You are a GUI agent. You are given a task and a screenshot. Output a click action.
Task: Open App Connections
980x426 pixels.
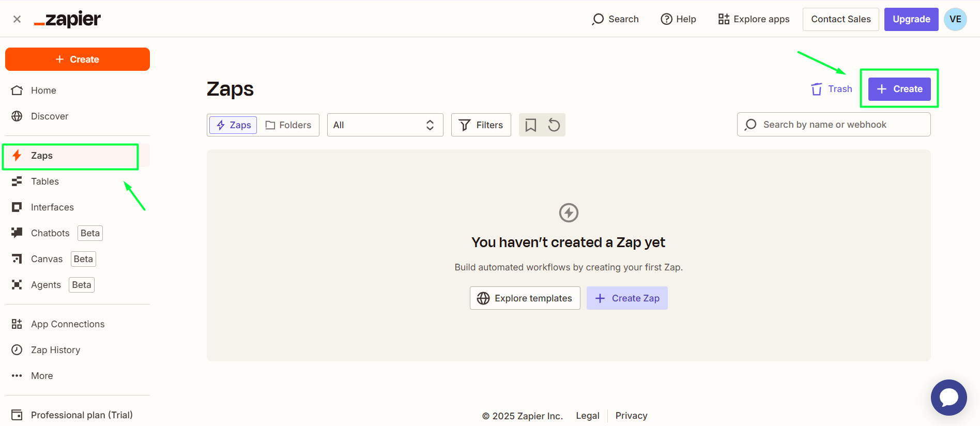pos(78,324)
